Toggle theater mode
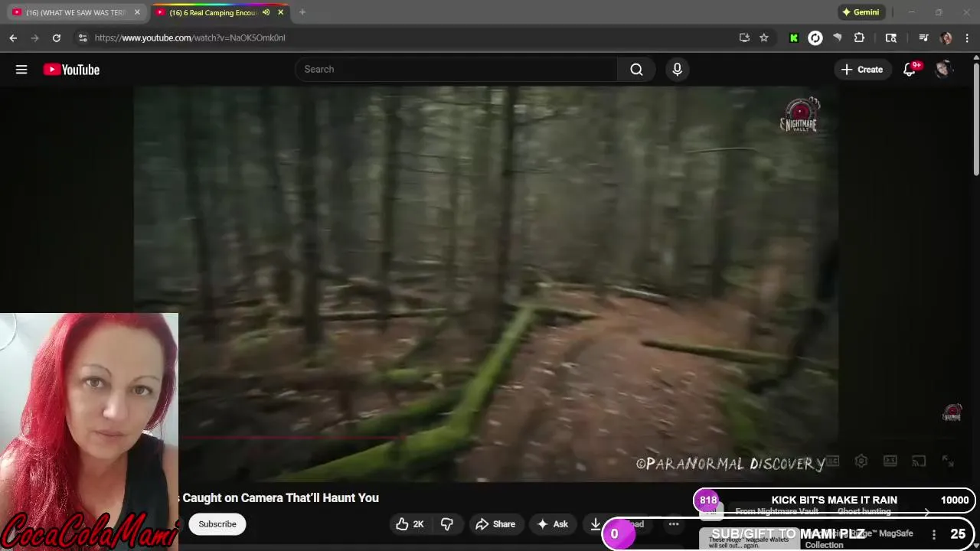This screenshot has height=551, width=980. (x=890, y=461)
